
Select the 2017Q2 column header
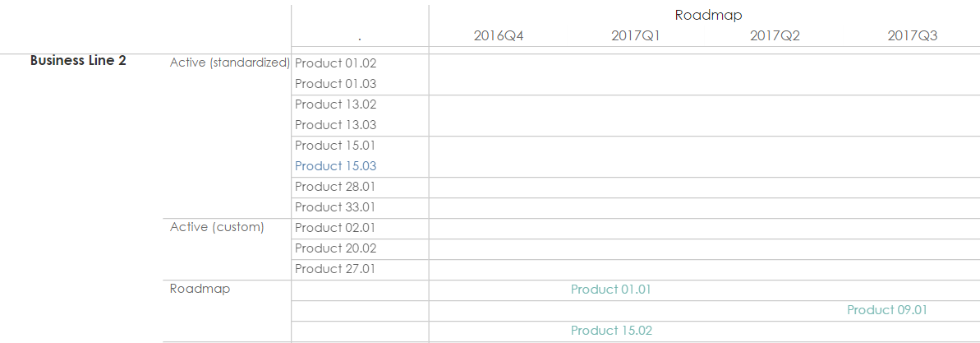pos(775,36)
